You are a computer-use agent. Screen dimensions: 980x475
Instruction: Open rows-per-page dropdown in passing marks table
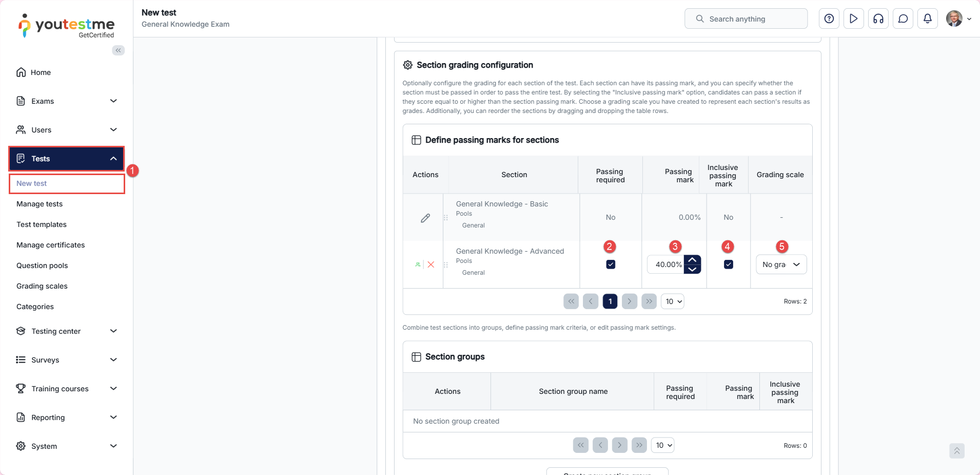click(673, 301)
